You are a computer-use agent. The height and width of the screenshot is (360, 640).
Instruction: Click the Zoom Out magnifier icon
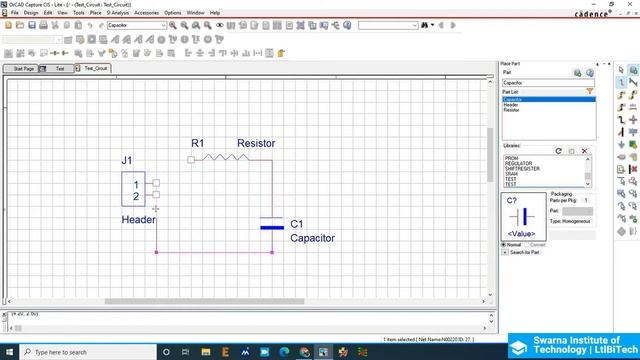click(x=184, y=25)
